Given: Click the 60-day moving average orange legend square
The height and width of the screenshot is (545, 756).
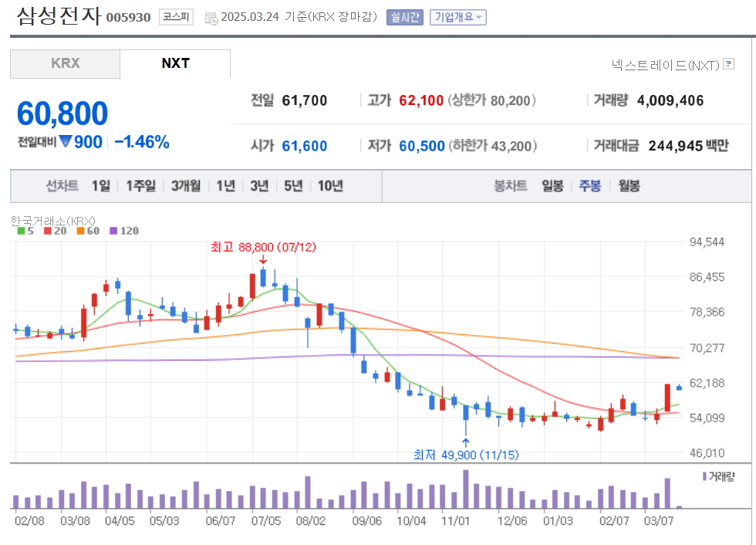Looking at the screenshot, I should (x=80, y=231).
